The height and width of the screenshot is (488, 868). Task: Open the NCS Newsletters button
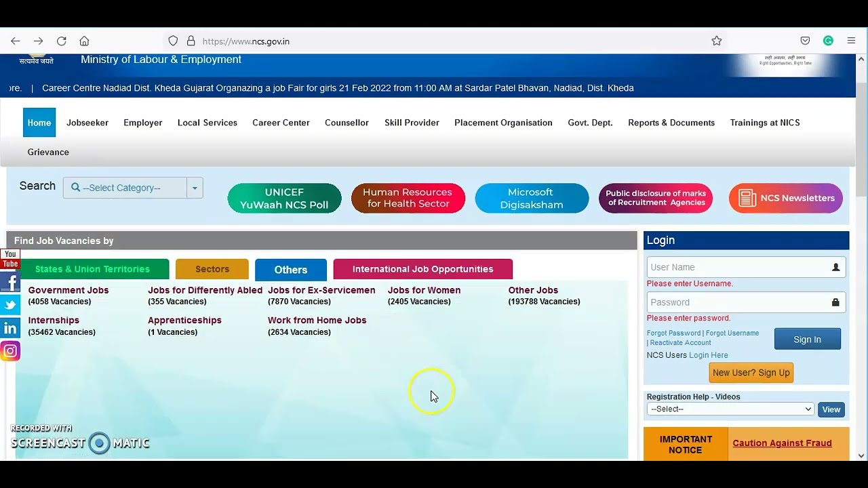(x=786, y=199)
